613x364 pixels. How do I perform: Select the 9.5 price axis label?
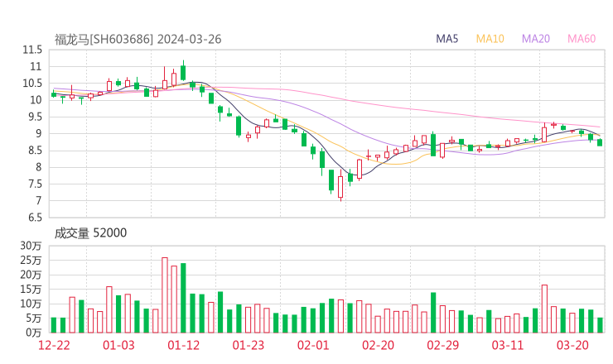pyautogui.click(x=35, y=117)
